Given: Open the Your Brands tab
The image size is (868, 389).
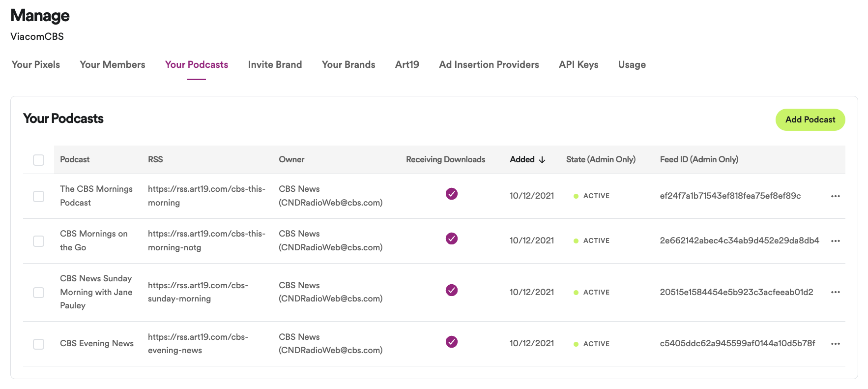Looking at the screenshot, I should [x=348, y=64].
